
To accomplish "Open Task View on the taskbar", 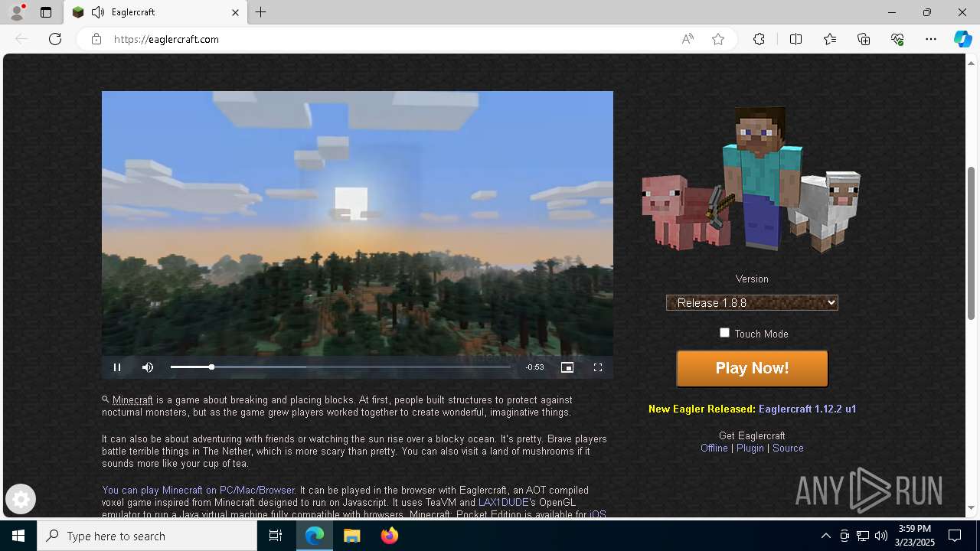I will (x=276, y=536).
